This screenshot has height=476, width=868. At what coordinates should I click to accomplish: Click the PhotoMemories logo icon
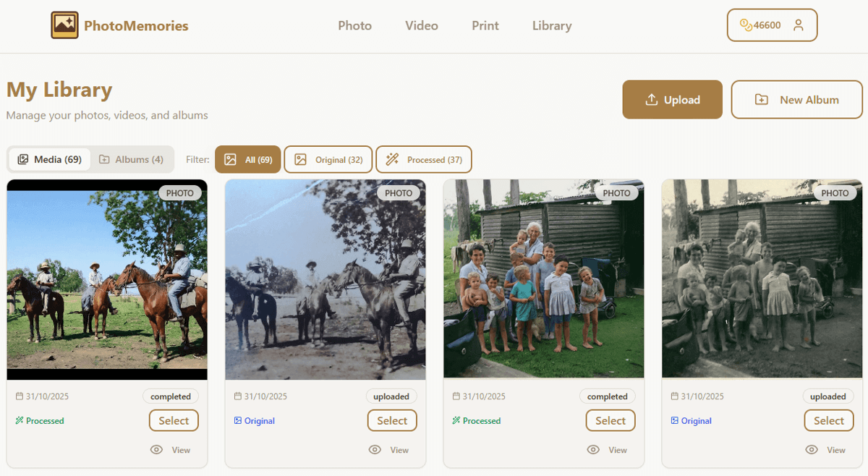coord(64,25)
